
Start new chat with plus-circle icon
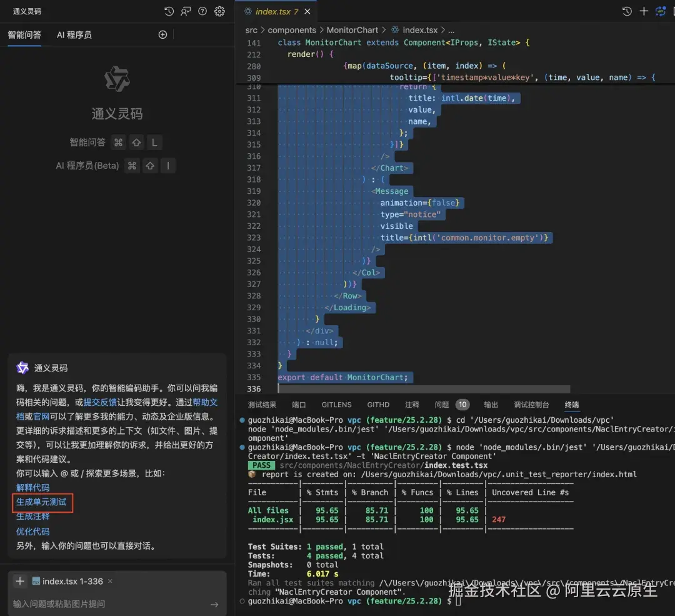(x=162, y=34)
